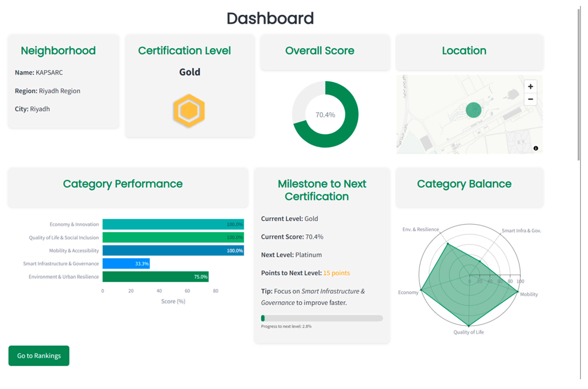Image resolution: width=588 pixels, height=389 pixels.
Task: Click the map attribution info icon
Action: [536, 148]
